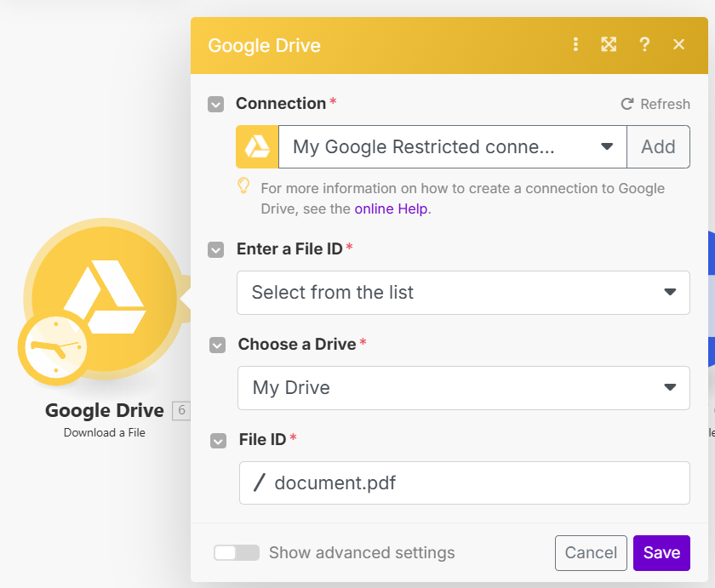Refresh the connection list

pos(655,104)
